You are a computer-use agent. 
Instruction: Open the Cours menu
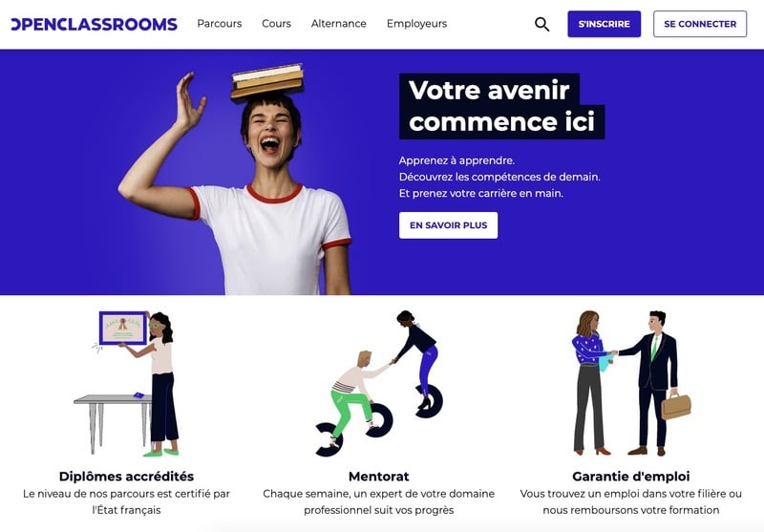click(x=276, y=23)
